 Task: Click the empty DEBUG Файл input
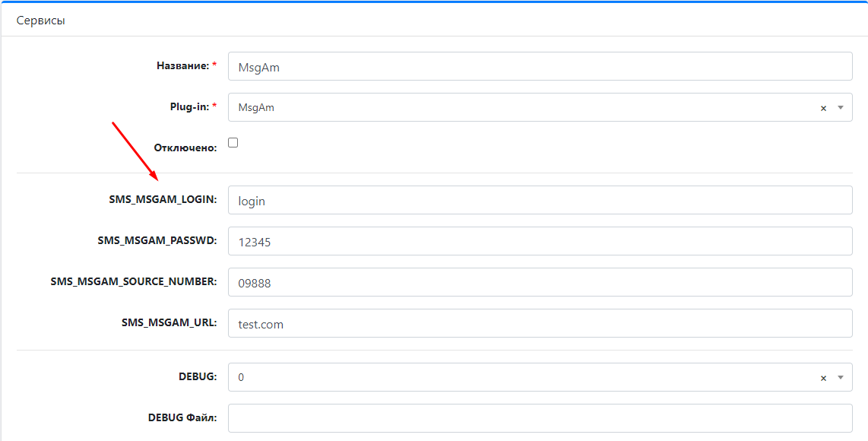(540, 418)
